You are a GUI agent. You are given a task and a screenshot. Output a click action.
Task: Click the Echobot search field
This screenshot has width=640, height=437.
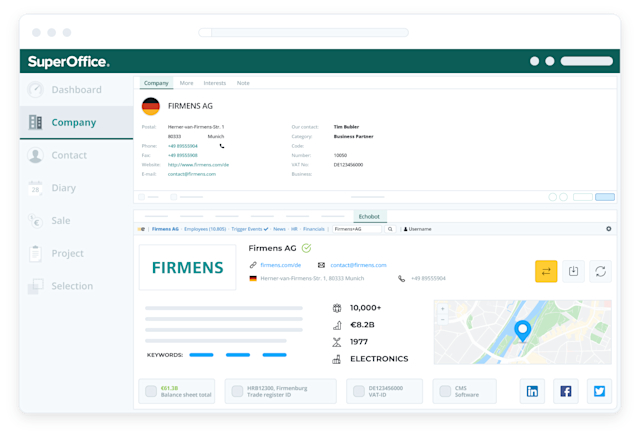[x=357, y=229]
